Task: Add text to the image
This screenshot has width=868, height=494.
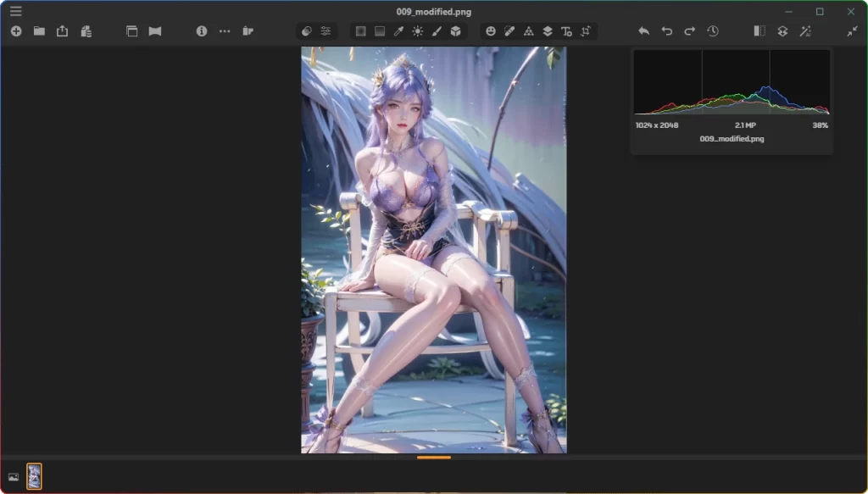Action: tap(565, 31)
